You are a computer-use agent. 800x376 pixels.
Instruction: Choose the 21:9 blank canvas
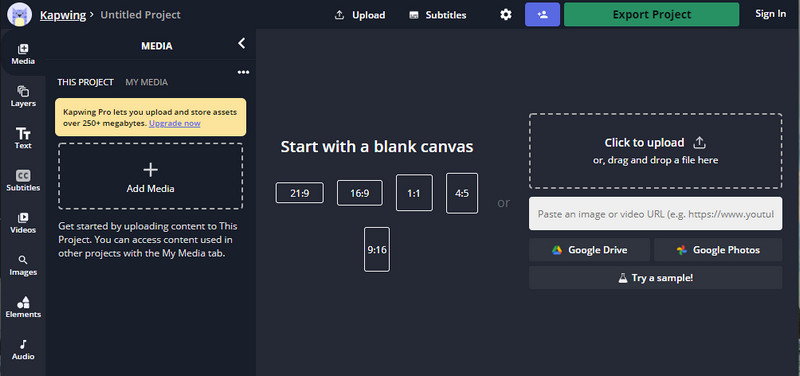(299, 193)
